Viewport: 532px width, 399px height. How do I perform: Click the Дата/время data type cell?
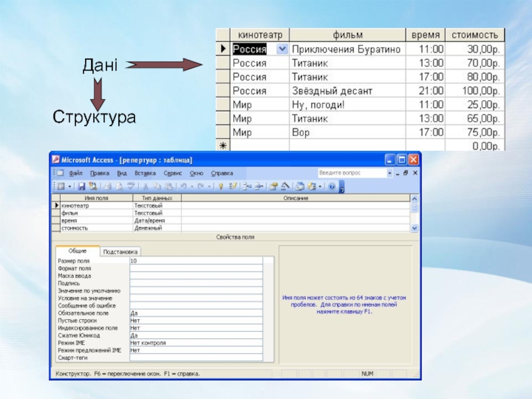156,221
